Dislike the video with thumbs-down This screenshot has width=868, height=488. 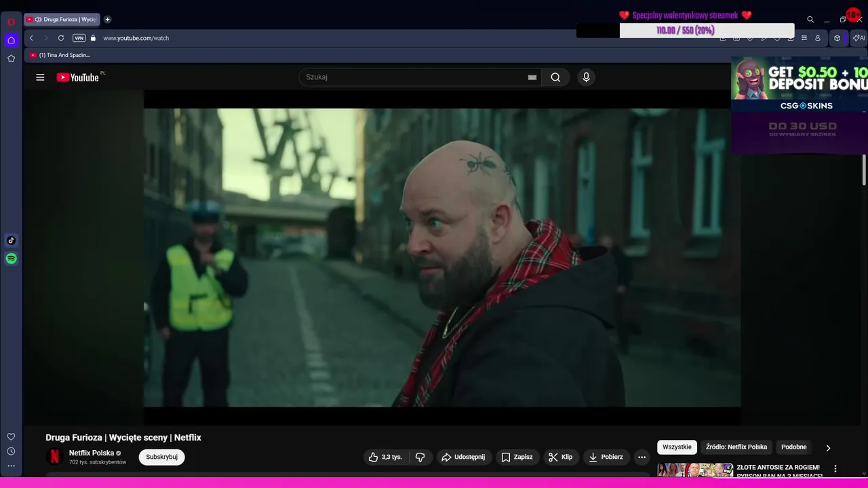point(420,457)
